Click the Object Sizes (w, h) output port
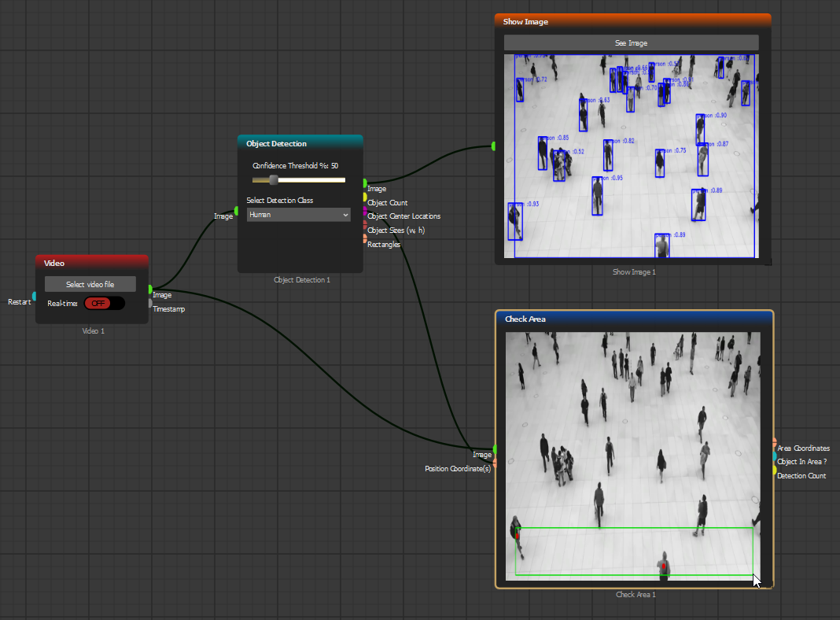This screenshot has width=840, height=620. tap(365, 225)
